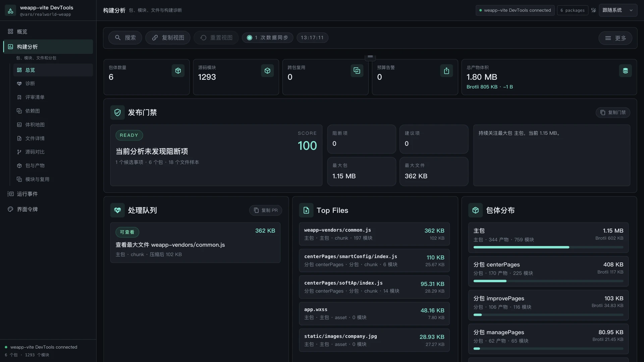Click the 6 packages badge
This screenshot has width=644, height=362.
pyautogui.click(x=573, y=10)
